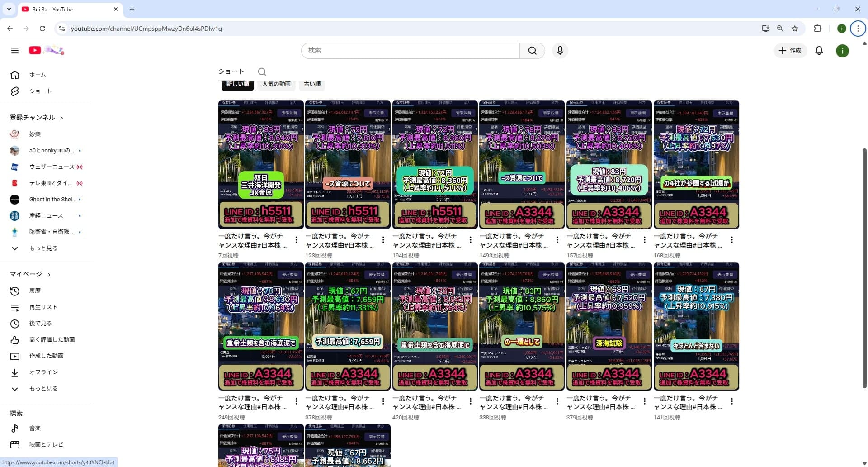Open 妙楽 subscribed channel
This screenshot has width=868, height=467.
[47, 134]
